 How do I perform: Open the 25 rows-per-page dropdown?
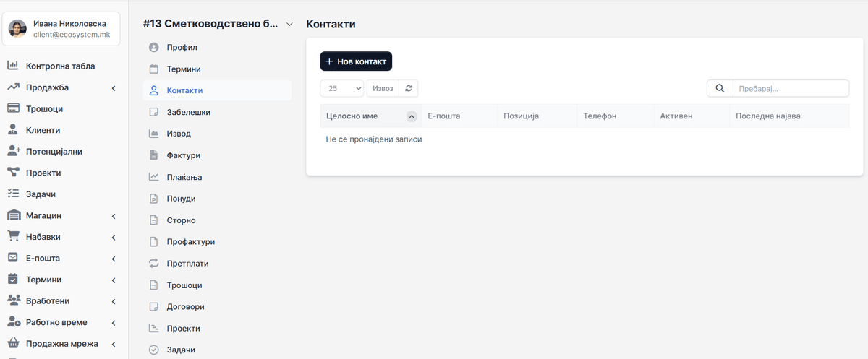click(342, 88)
